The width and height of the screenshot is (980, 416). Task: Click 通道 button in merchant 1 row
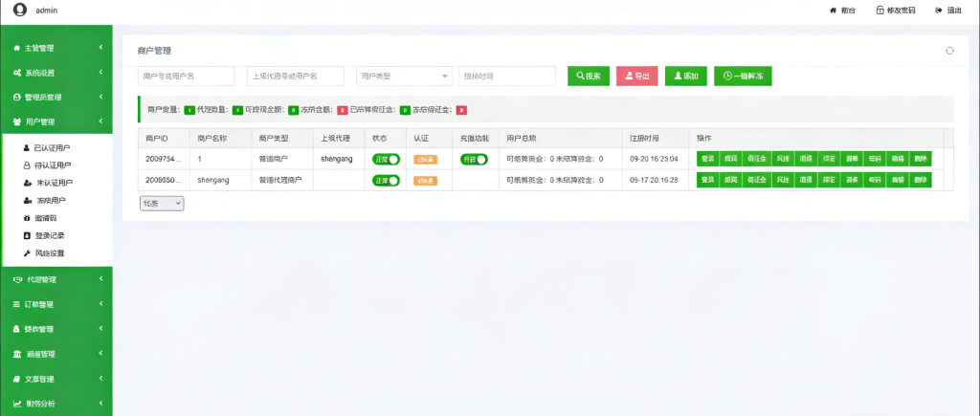(806, 160)
